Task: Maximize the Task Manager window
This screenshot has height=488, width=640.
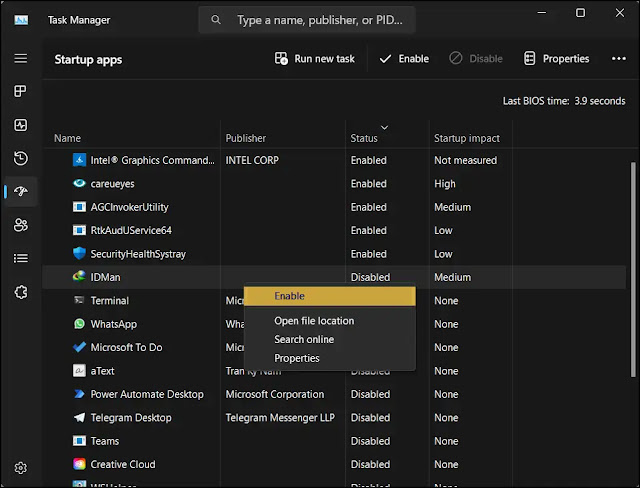Action: (x=580, y=13)
